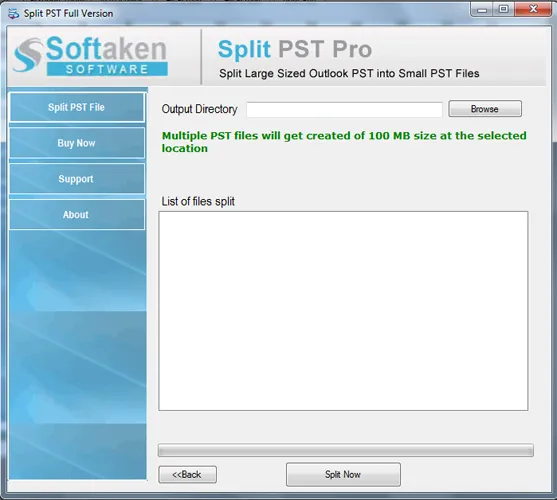The width and height of the screenshot is (557, 500).
Task: Focus the Output Directory text field
Action: click(344, 109)
